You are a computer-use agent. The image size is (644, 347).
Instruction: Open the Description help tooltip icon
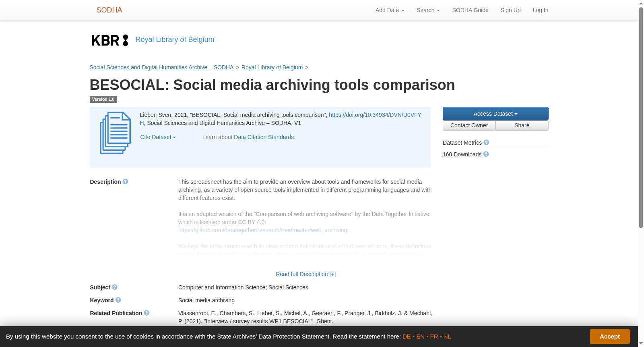tap(125, 182)
